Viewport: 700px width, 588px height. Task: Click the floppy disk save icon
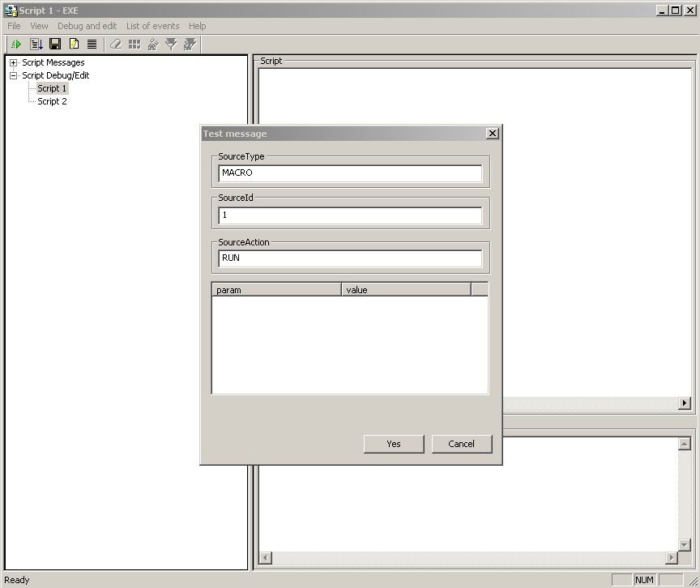[x=55, y=45]
